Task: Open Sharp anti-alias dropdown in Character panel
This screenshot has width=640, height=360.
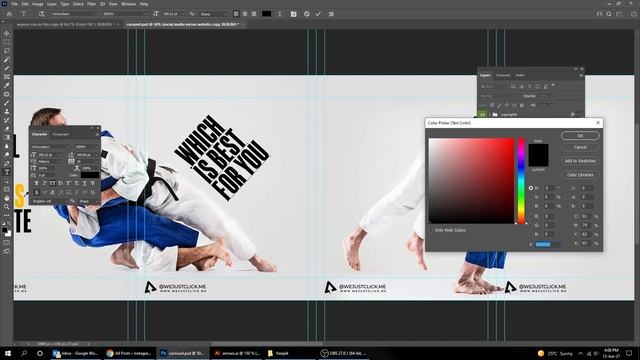Action: [88, 201]
